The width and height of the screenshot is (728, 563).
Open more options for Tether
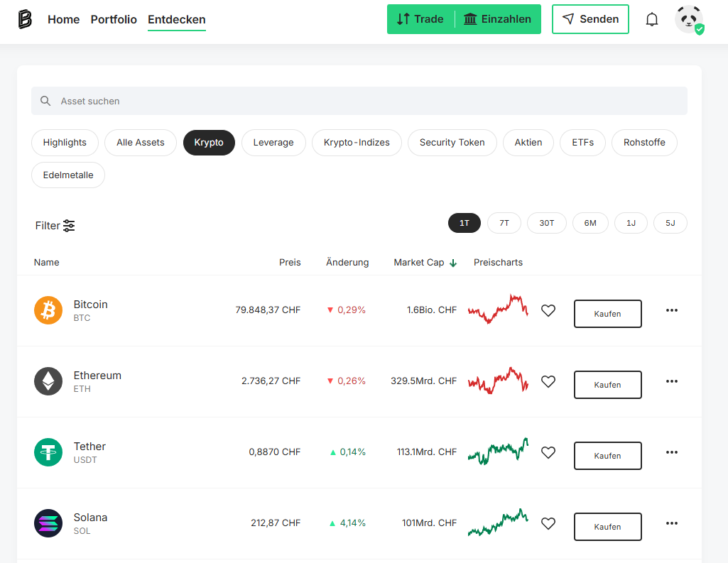pos(672,452)
